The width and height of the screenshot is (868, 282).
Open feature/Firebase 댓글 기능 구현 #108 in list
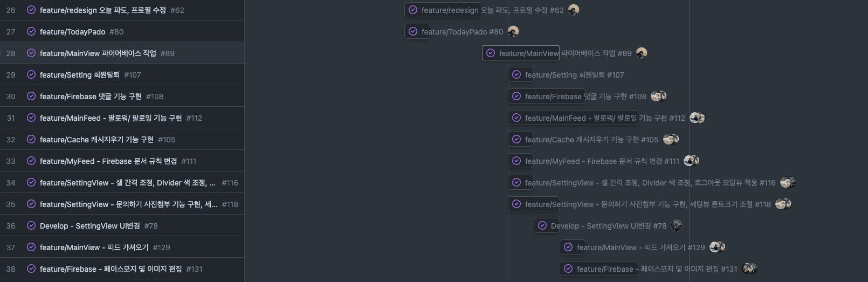[91, 97]
